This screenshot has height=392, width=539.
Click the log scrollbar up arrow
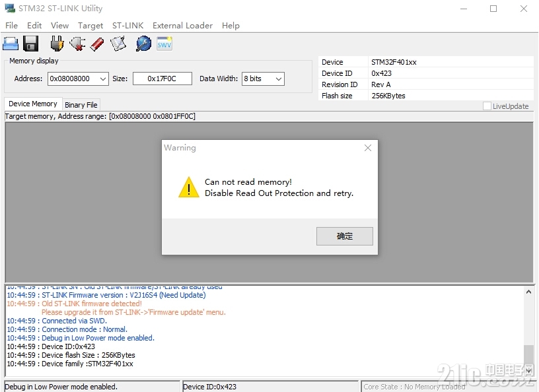click(528, 292)
